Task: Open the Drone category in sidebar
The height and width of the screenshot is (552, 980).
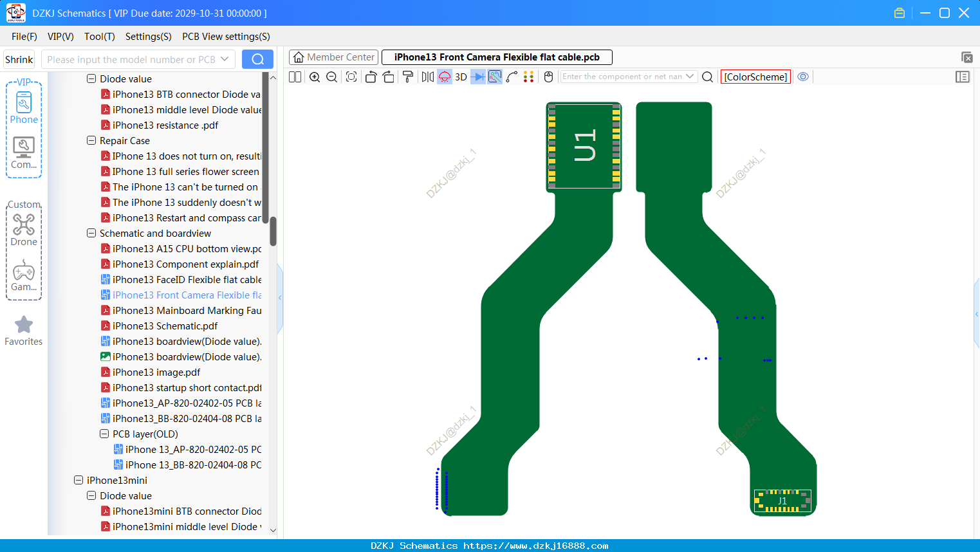Action: [x=24, y=230]
